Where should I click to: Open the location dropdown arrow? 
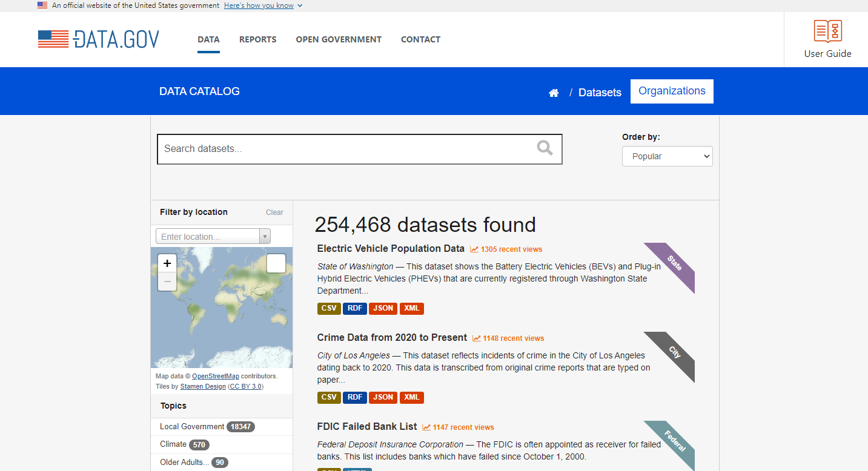(265, 237)
